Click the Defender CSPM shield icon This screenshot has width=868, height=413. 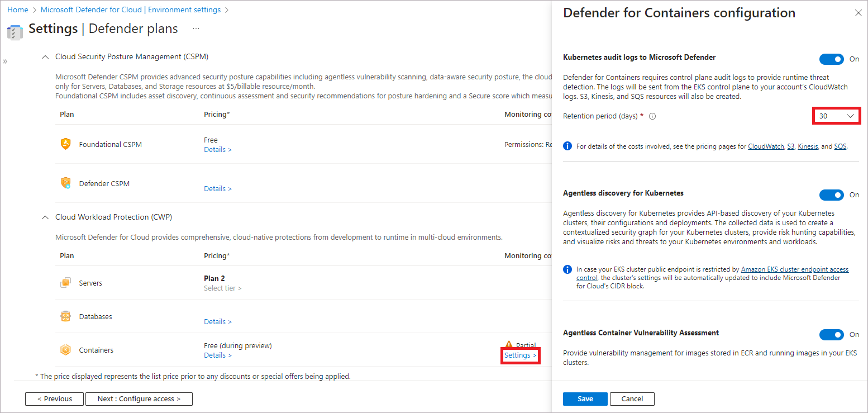coord(66,183)
